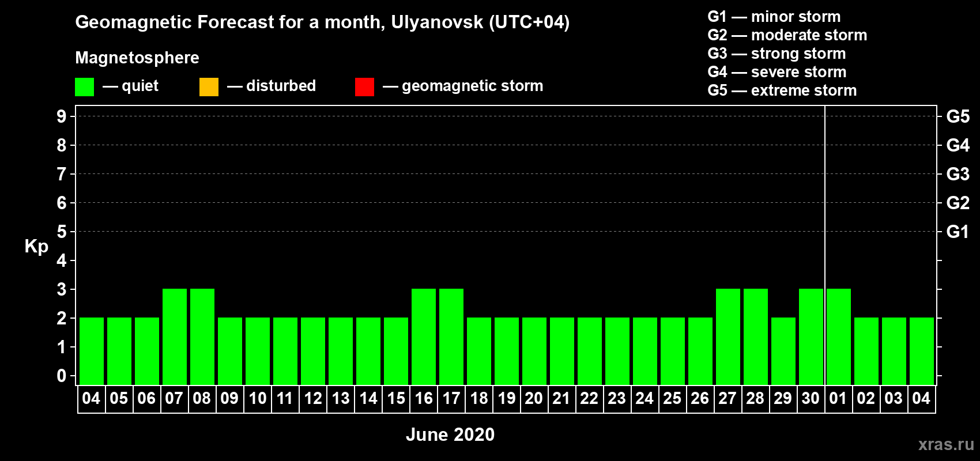Select the "G5 — extreme storm" legend line
This screenshot has height=461, width=980.
(x=782, y=90)
